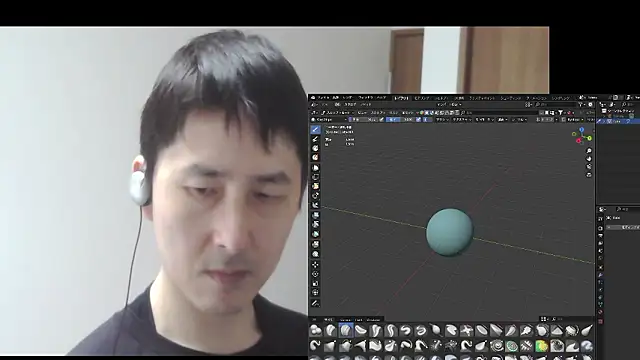Select the Move tool in the toolbar
Viewport: 640px width, 360px height.
click(315, 264)
